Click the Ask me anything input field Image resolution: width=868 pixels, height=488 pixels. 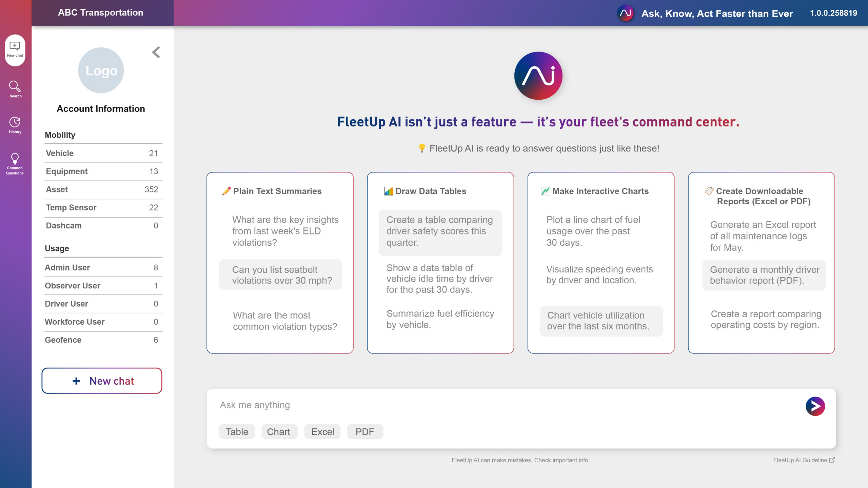point(475,405)
